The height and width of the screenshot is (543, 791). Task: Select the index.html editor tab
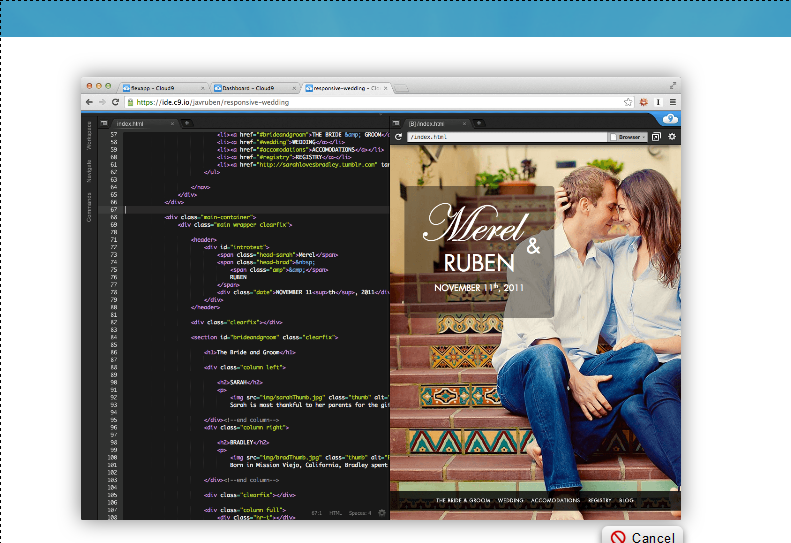click(x=144, y=124)
